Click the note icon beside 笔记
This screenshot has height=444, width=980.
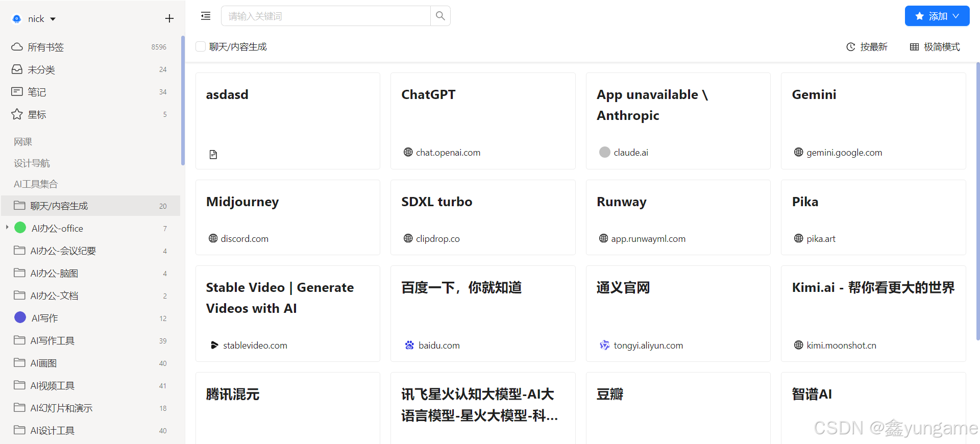pos(17,92)
